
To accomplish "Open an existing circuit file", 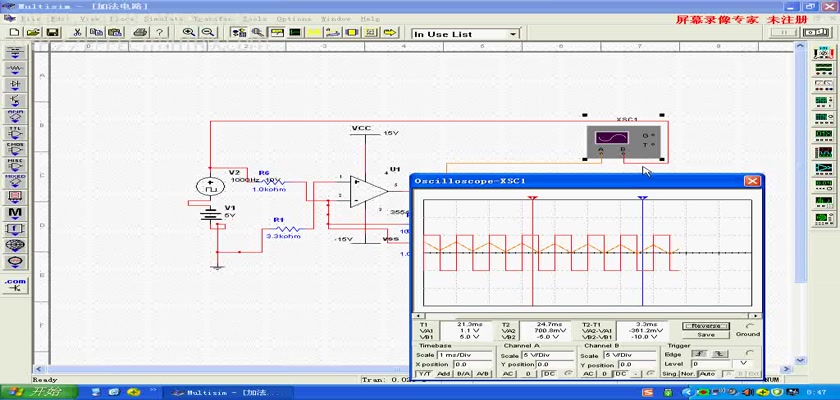I will pyautogui.click(x=33, y=33).
